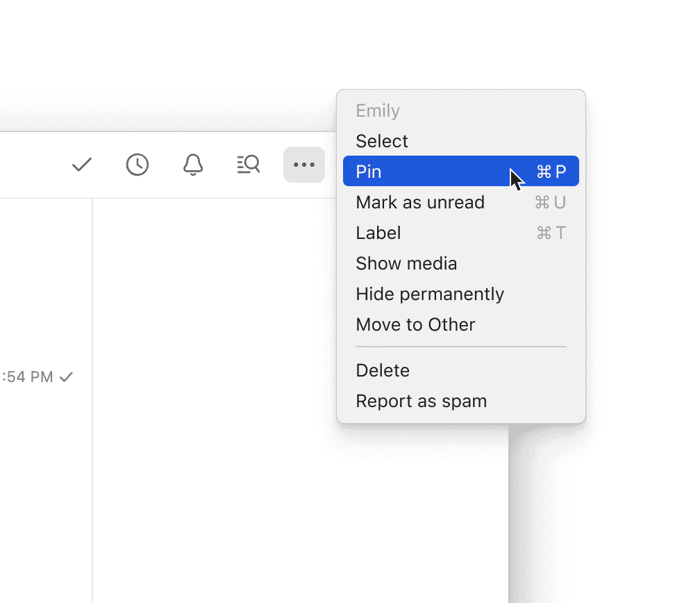Delete the conversation from the menu
Screen dimensions: 700x603
tap(383, 370)
